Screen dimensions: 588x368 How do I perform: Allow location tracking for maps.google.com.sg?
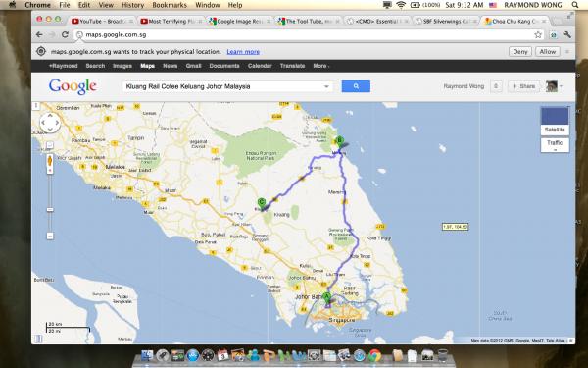(547, 52)
